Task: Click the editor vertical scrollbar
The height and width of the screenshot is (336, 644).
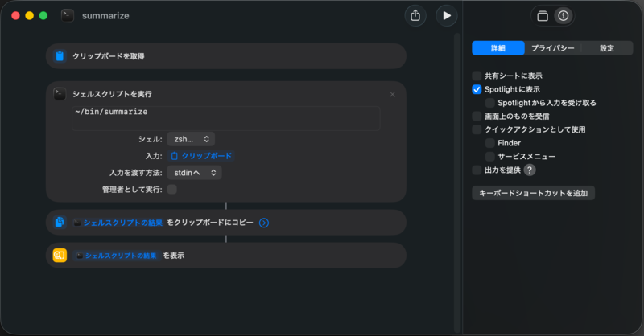Action: [457, 182]
